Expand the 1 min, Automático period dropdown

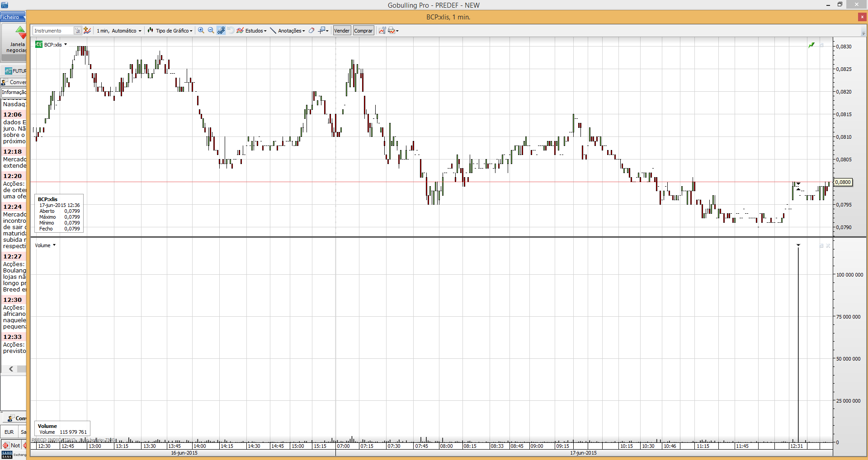119,31
